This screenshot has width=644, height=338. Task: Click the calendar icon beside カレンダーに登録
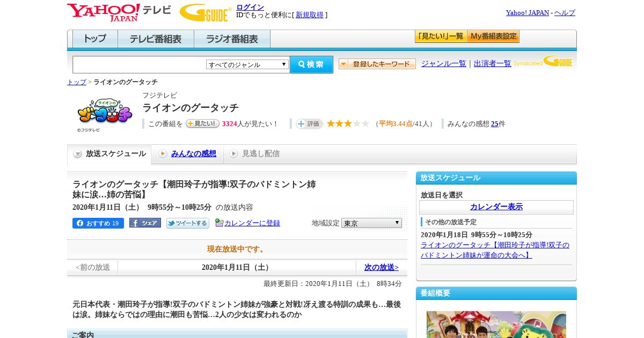tap(219, 223)
